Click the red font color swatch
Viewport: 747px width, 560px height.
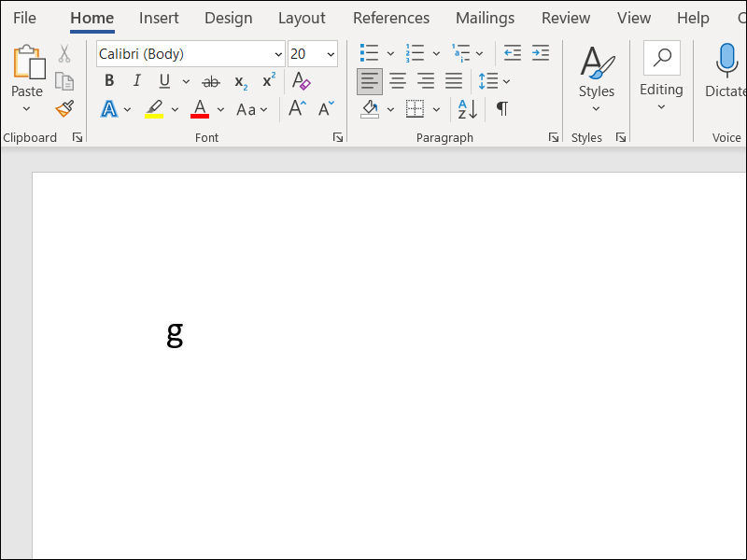[x=199, y=109]
